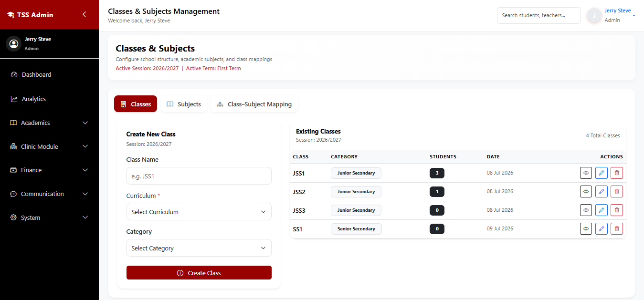View JSS3 class details via eye icon

tap(586, 210)
